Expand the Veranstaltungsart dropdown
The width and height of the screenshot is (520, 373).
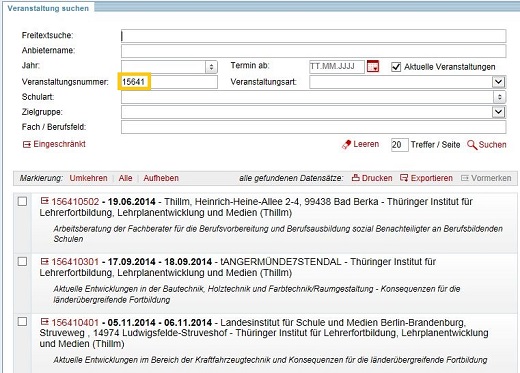click(498, 82)
